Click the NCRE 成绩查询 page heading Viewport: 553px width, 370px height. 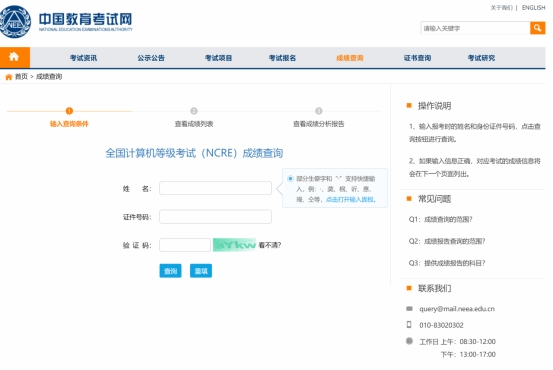194,153
